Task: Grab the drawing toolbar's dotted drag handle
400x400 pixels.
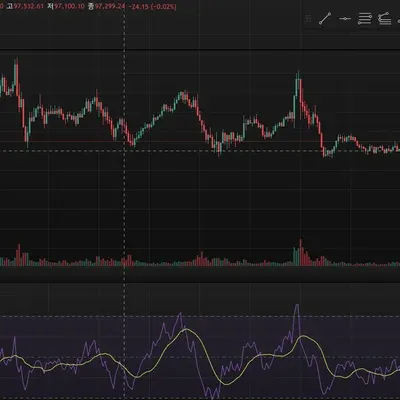Action: (x=308, y=19)
